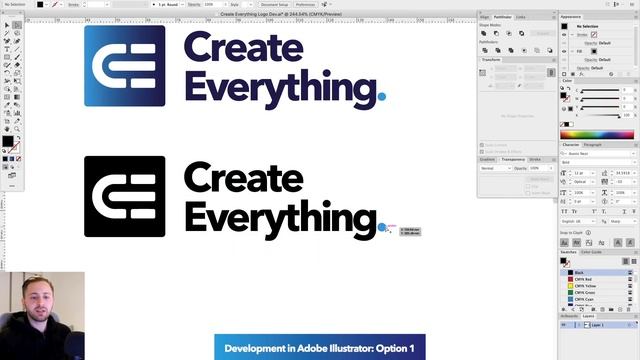Click the Exclude shape mode icon
Viewport: 640px width, 360px height.
522,33
